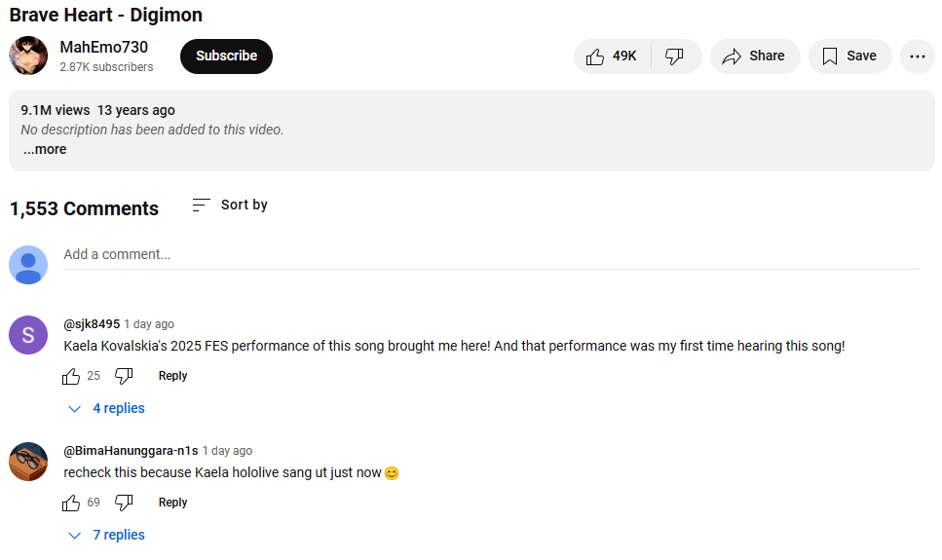Dislike the comment by @BimaHanunggara-n1s
Screen dimensions: 942x560
[124, 503]
